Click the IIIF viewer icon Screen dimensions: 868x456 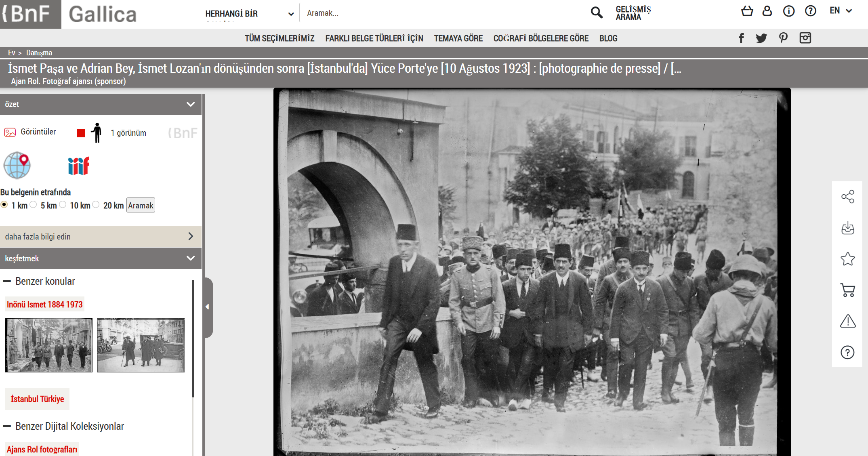[78, 166]
